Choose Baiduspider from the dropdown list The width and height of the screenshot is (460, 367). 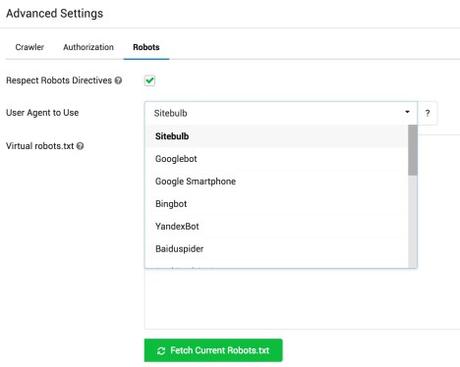(x=277, y=249)
